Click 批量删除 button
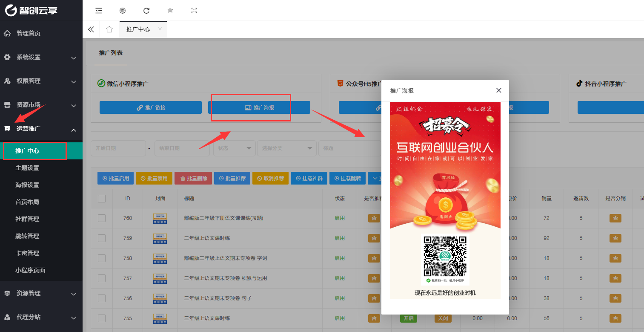This screenshot has width=644, height=332. pos(193,178)
